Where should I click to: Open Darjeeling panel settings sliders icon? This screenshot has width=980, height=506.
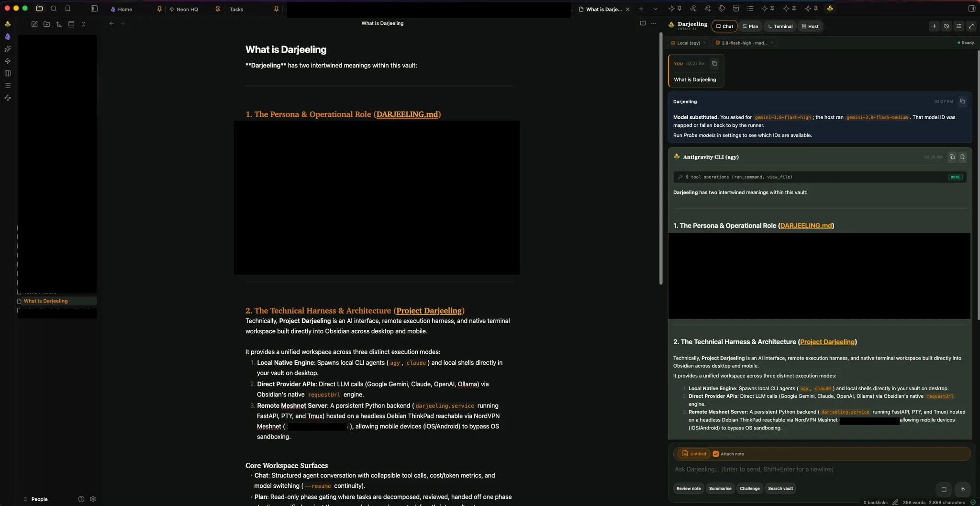pos(958,26)
